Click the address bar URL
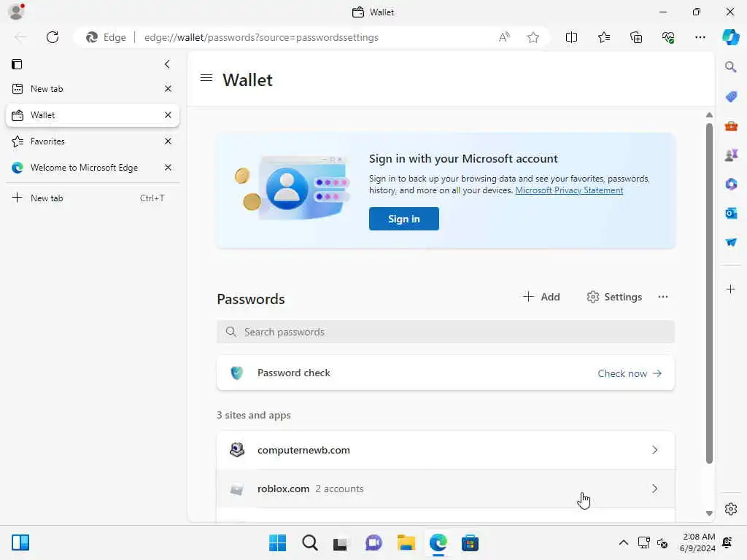The image size is (747, 560). coord(261,37)
